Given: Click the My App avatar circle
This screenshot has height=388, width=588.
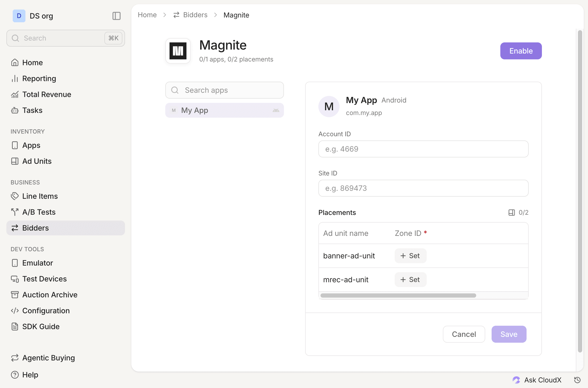Looking at the screenshot, I should coord(329,107).
